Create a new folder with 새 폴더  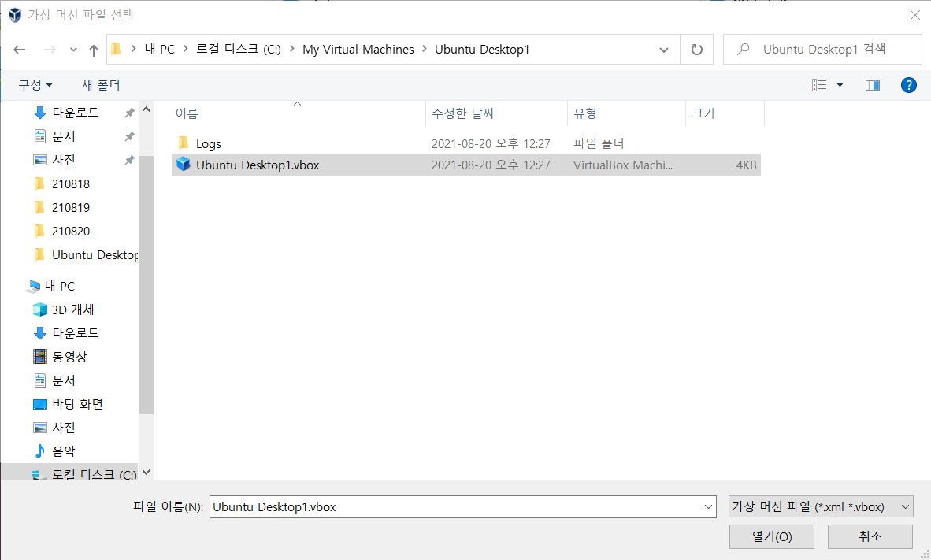pos(101,85)
